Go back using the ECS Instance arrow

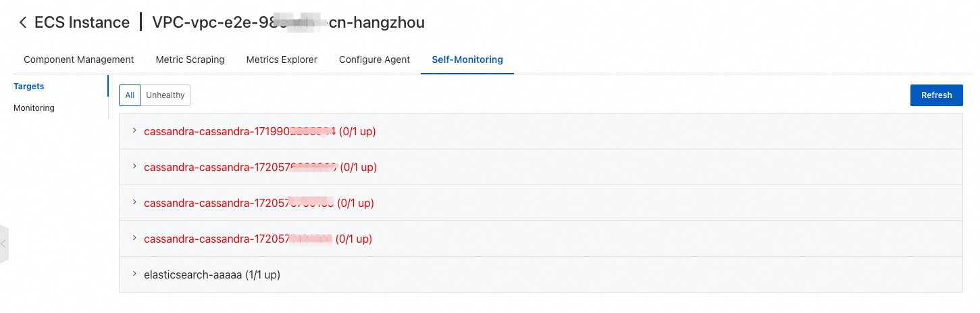pos(23,22)
